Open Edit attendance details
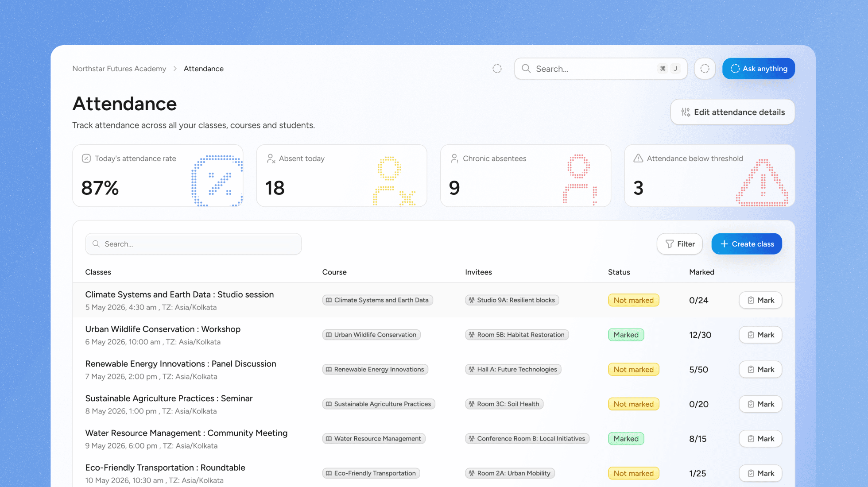Screen dimensions: 868x487 pos(732,112)
